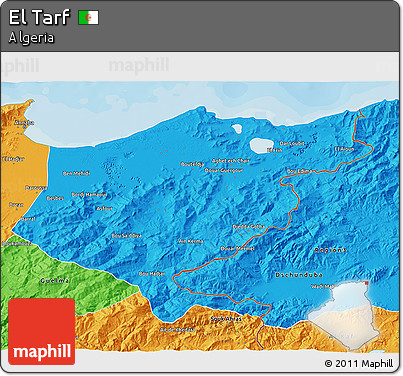The height and width of the screenshot is (376, 403).
Task: Click the "Aqbet ech Chair" label
Action: coord(231,161)
